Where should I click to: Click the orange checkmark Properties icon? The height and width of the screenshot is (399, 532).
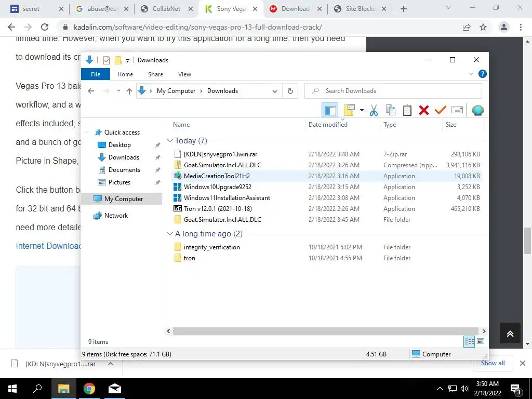click(441, 110)
